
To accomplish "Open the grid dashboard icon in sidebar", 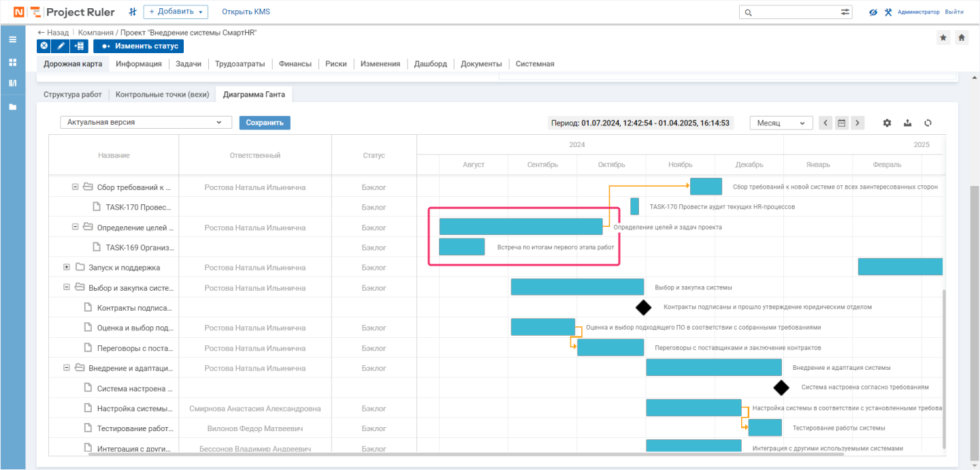I will [x=12, y=62].
